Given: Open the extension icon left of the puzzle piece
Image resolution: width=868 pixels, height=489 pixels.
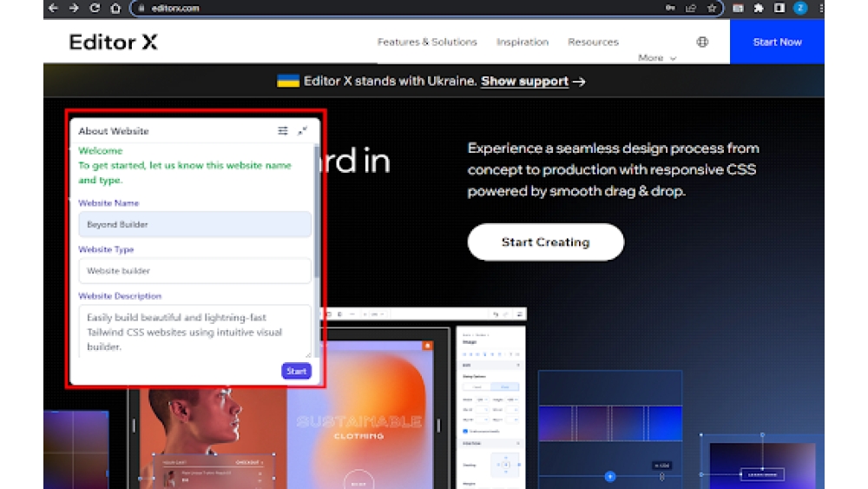Looking at the screenshot, I should [738, 9].
